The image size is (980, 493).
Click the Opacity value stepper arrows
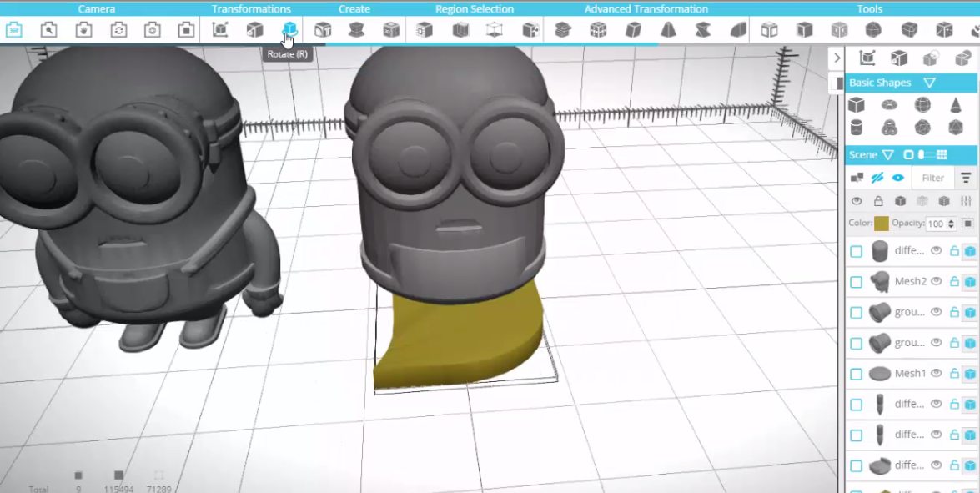click(952, 224)
